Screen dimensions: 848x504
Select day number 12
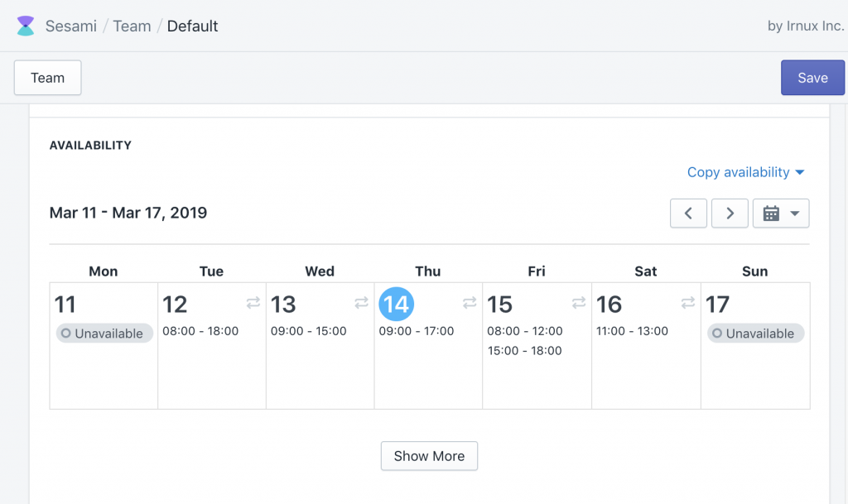175,305
